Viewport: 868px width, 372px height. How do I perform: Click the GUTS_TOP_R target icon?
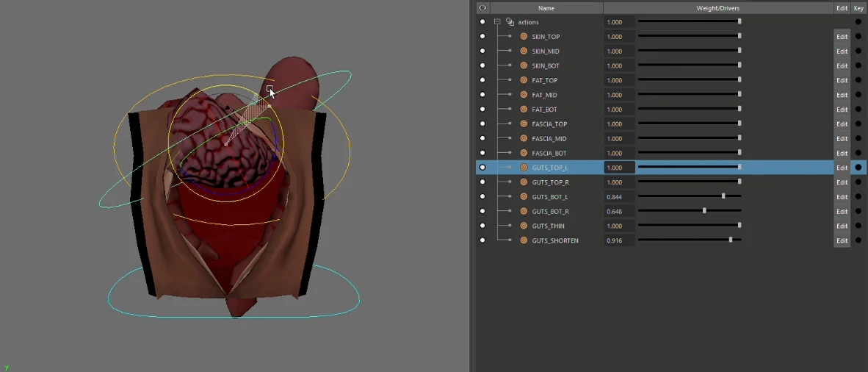524,182
